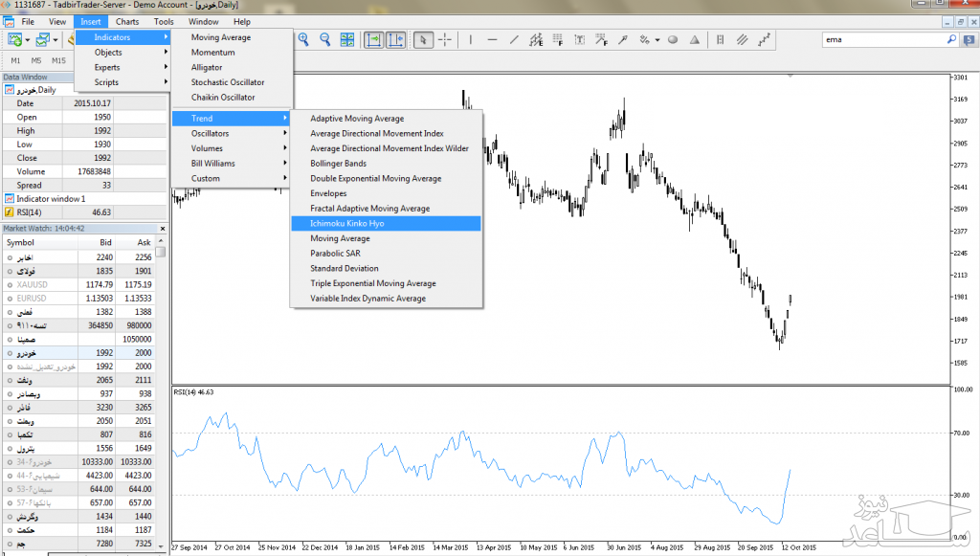Click the New Chart toolbar icon
This screenshot has width=980, height=556.
(16, 39)
